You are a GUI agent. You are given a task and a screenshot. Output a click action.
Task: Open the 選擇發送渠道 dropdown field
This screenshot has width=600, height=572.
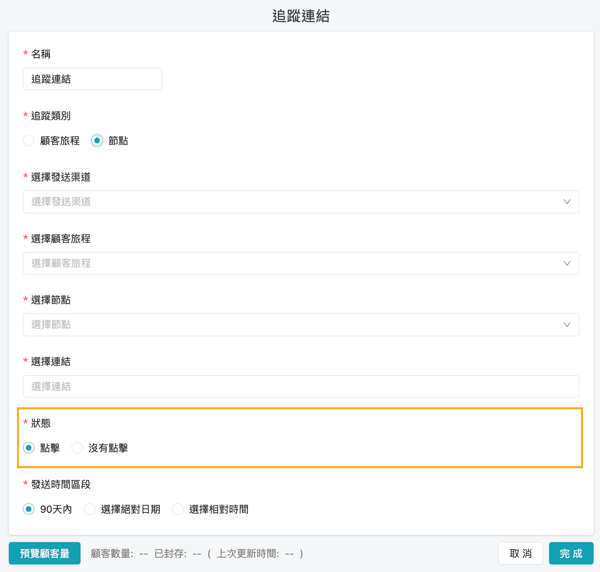[290, 202]
